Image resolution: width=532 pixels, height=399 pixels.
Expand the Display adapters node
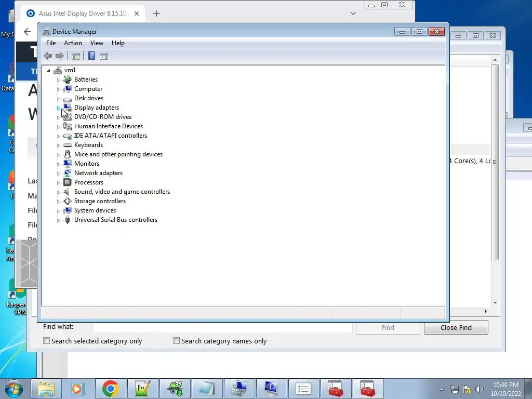58,108
